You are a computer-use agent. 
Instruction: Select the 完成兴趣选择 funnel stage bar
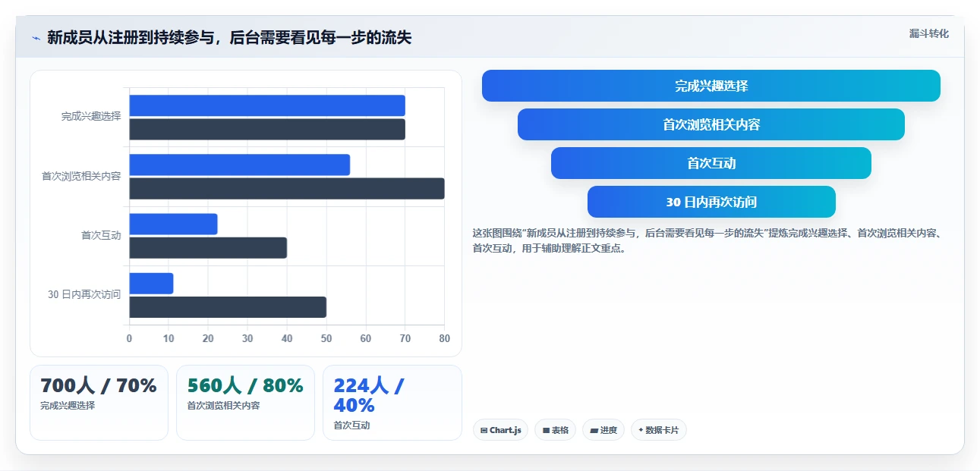[711, 86]
